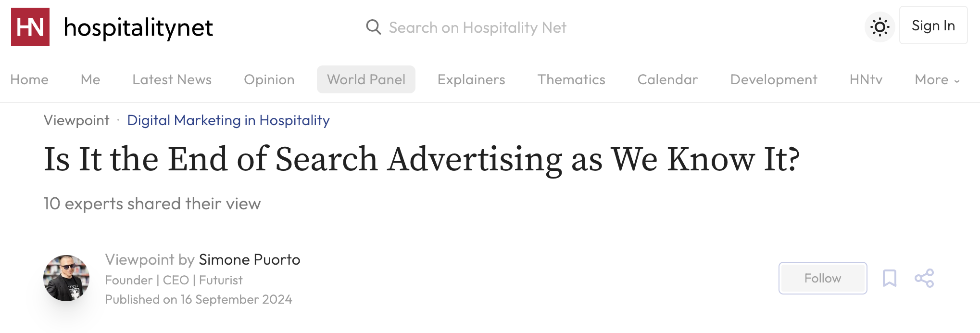Image resolution: width=980 pixels, height=333 pixels.
Task: Toggle light/dark theme sun button
Action: point(879,27)
